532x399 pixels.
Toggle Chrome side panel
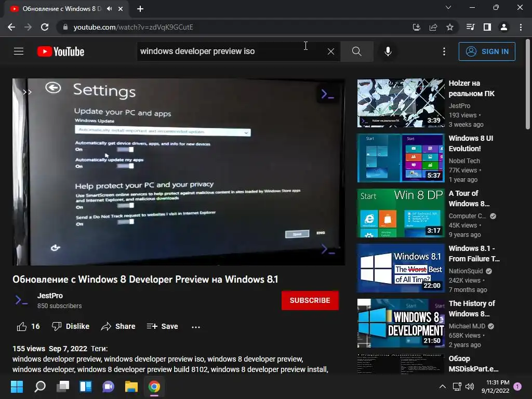point(487,27)
